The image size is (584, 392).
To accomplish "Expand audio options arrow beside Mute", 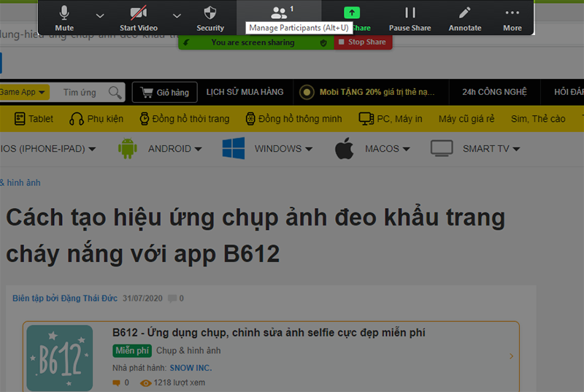I will (100, 15).
